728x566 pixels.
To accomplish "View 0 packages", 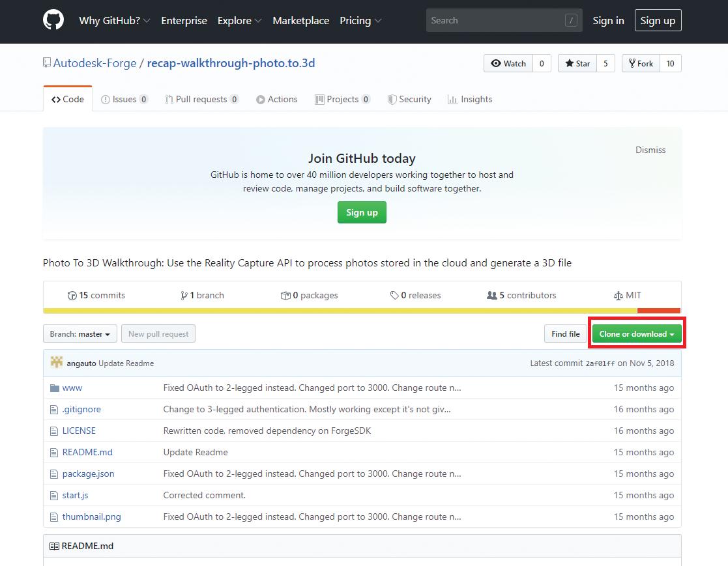I will click(x=309, y=295).
